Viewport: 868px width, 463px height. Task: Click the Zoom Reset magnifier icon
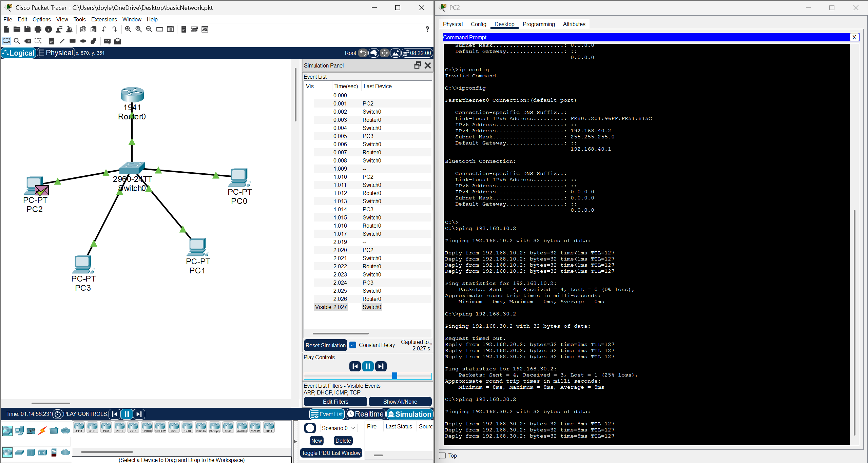[x=138, y=29]
